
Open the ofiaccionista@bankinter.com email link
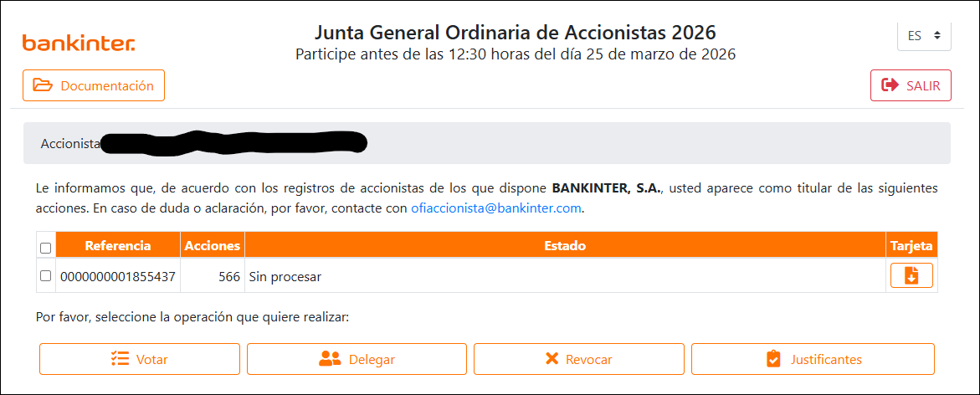tap(496, 208)
